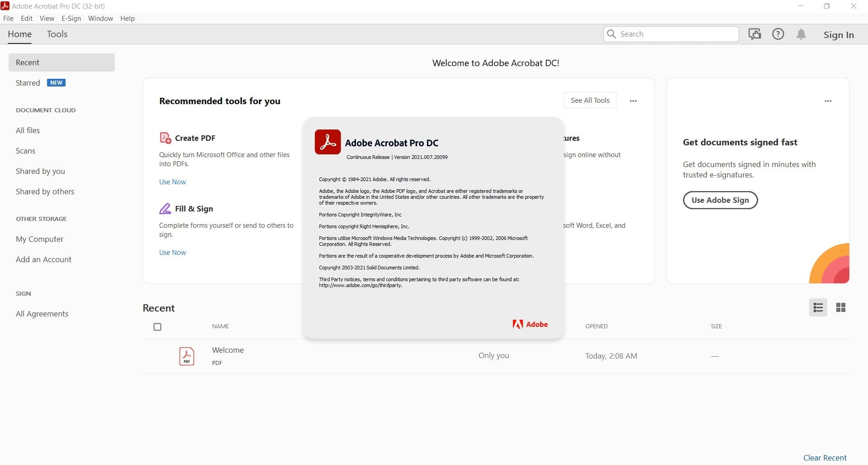Screen dimensions: 868x465
Task: Toggle the select-all checkbox in Recent list
Action: pyautogui.click(x=157, y=327)
